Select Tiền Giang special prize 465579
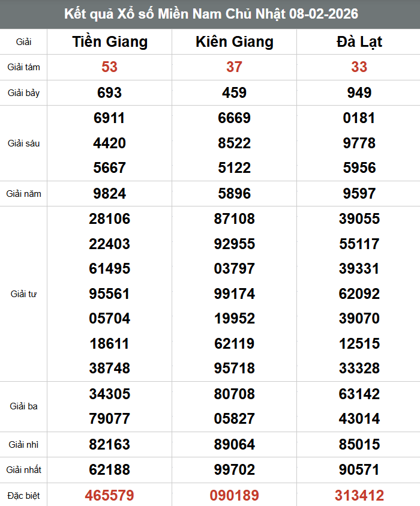The width and height of the screenshot is (420, 506). (109, 495)
